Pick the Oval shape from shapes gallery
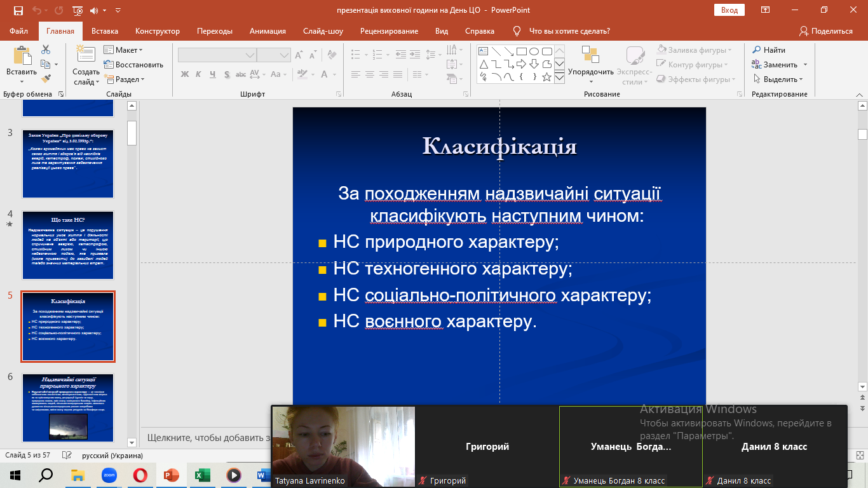 (x=534, y=51)
